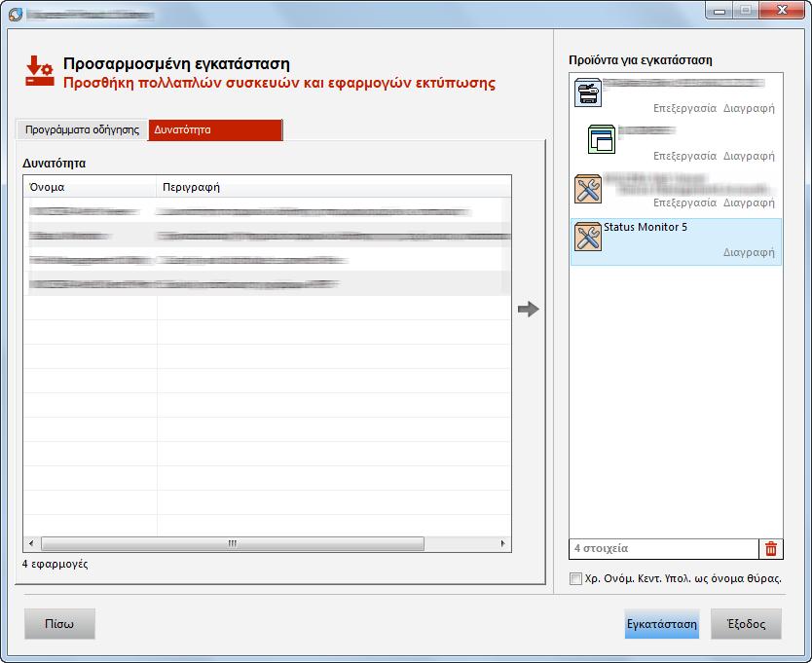
Task: Click Επεξεργασία for the third product entry
Action: pyautogui.click(x=684, y=203)
